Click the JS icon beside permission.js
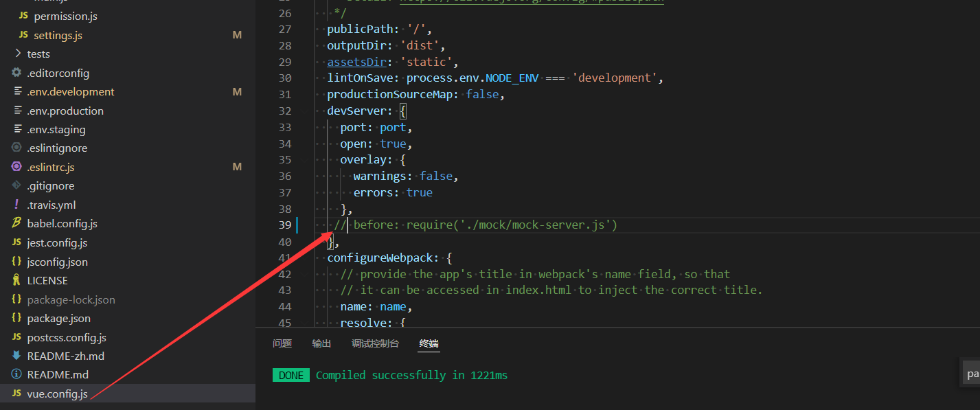This screenshot has height=410, width=980. 23,16
